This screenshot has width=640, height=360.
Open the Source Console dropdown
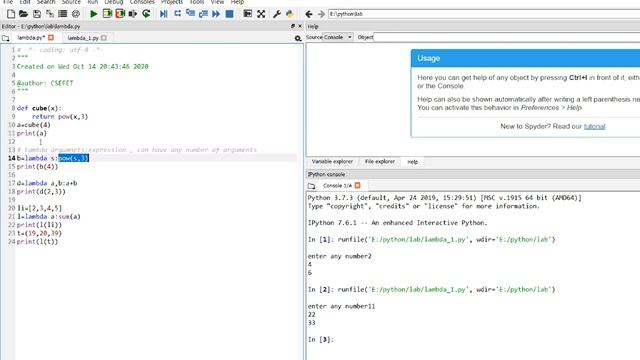point(338,37)
